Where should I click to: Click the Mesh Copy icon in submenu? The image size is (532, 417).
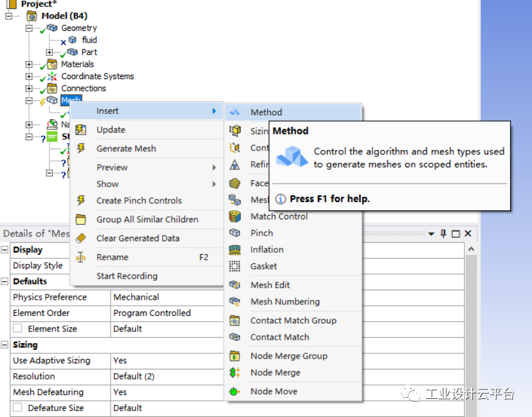pyautogui.click(x=235, y=200)
